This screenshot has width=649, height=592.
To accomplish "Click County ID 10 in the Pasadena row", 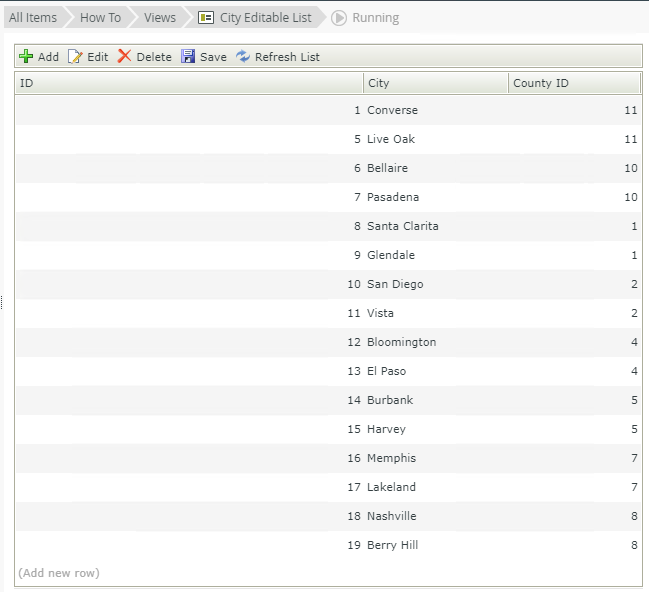I will (x=631, y=197).
